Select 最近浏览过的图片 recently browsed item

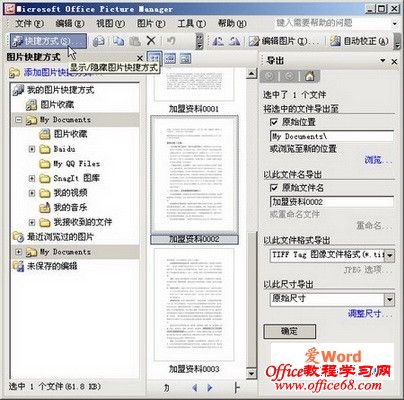(53, 237)
